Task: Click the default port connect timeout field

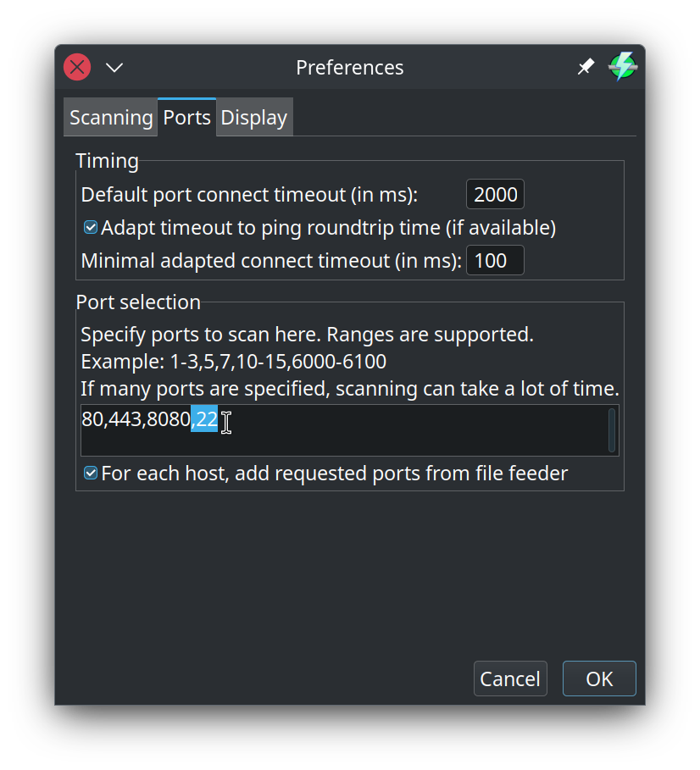Action: [495, 195]
